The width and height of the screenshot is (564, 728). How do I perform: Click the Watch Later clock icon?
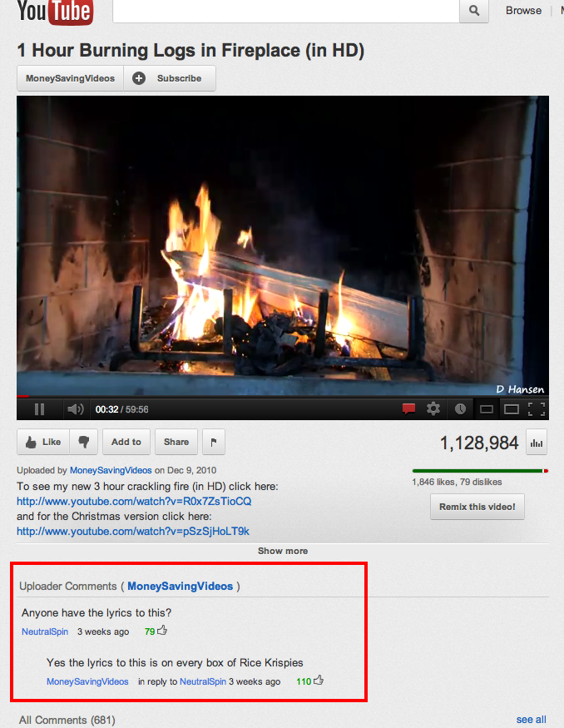(460, 409)
